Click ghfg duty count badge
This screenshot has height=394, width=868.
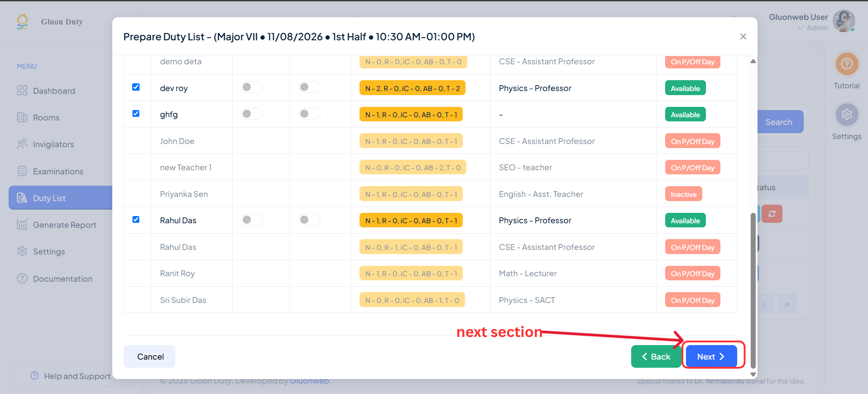[x=411, y=115]
